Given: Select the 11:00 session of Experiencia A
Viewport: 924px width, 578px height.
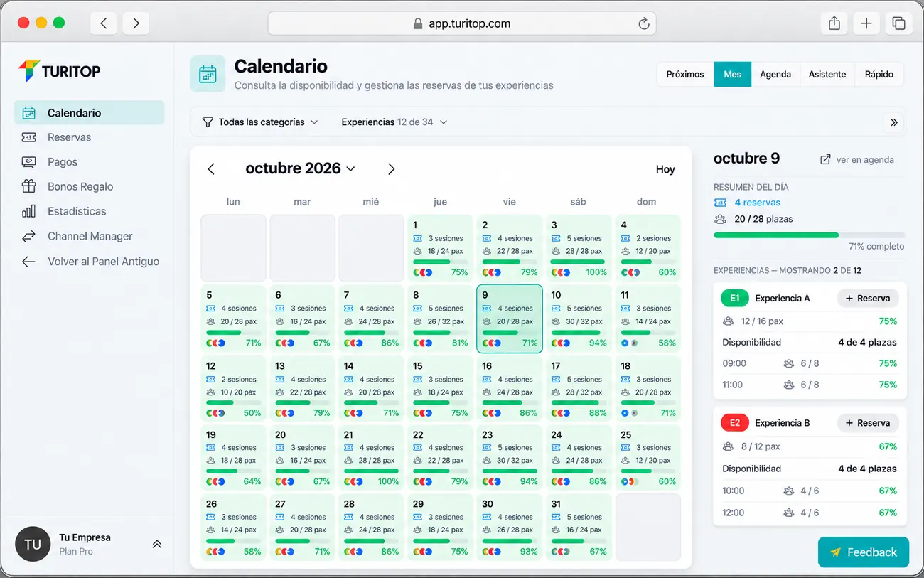Looking at the screenshot, I should tap(810, 385).
